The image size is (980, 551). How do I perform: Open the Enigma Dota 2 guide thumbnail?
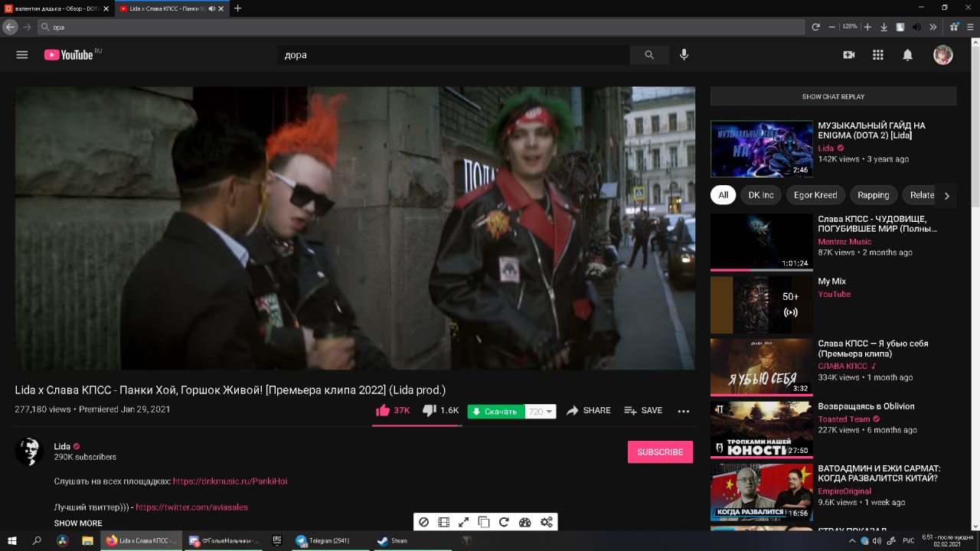click(761, 148)
